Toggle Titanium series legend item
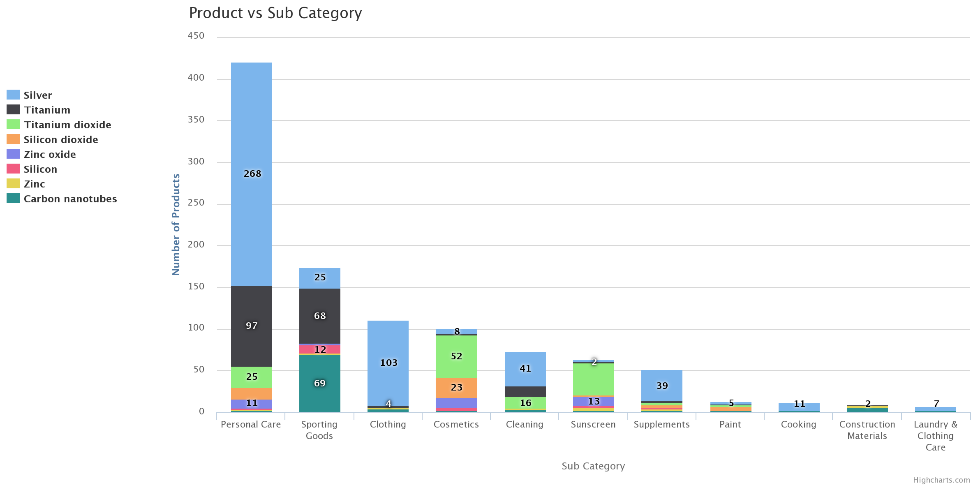Image resolution: width=980 pixels, height=490 pixels. [47, 110]
